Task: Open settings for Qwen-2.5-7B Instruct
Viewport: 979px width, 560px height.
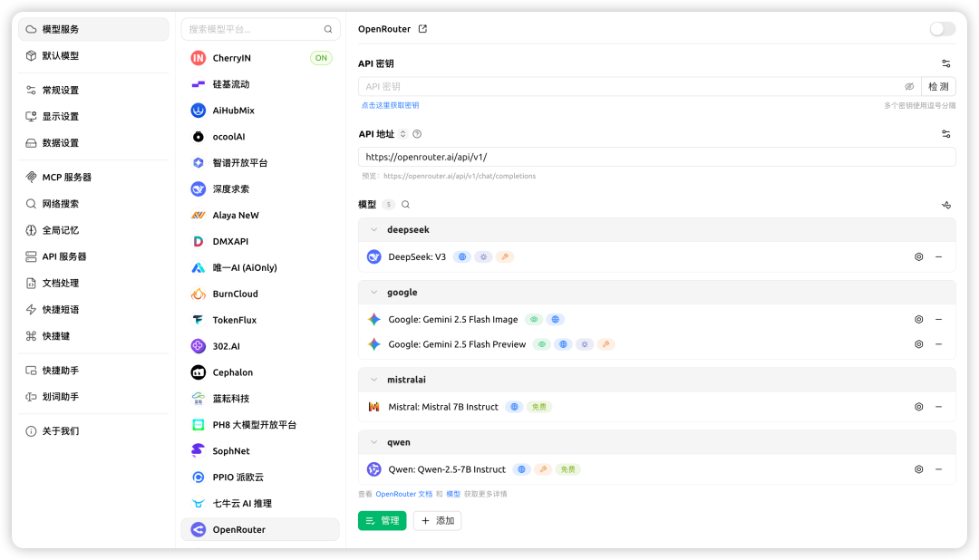Action: click(918, 469)
